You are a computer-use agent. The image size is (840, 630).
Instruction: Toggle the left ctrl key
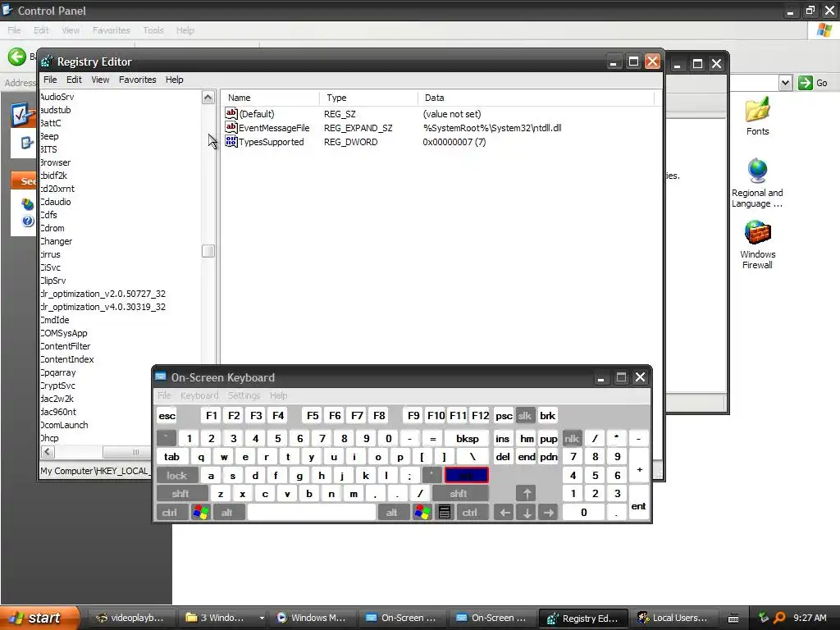click(x=171, y=513)
